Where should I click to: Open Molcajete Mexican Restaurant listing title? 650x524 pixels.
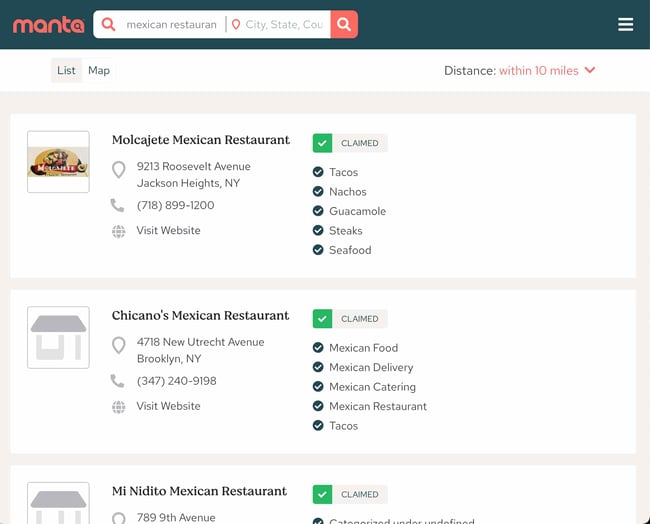tap(201, 140)
